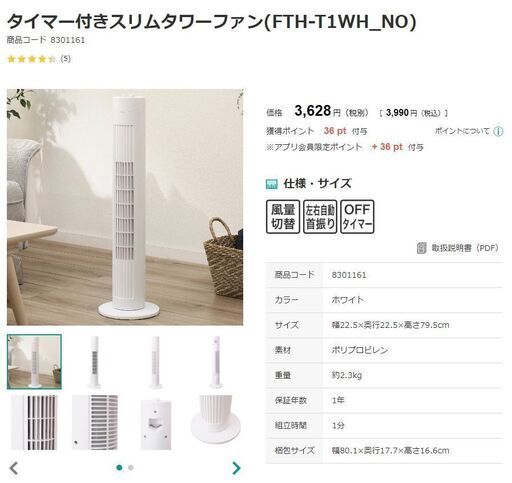Go to previous thumbnail page arrow
The image size is (512, 483).
pos(14,468)
